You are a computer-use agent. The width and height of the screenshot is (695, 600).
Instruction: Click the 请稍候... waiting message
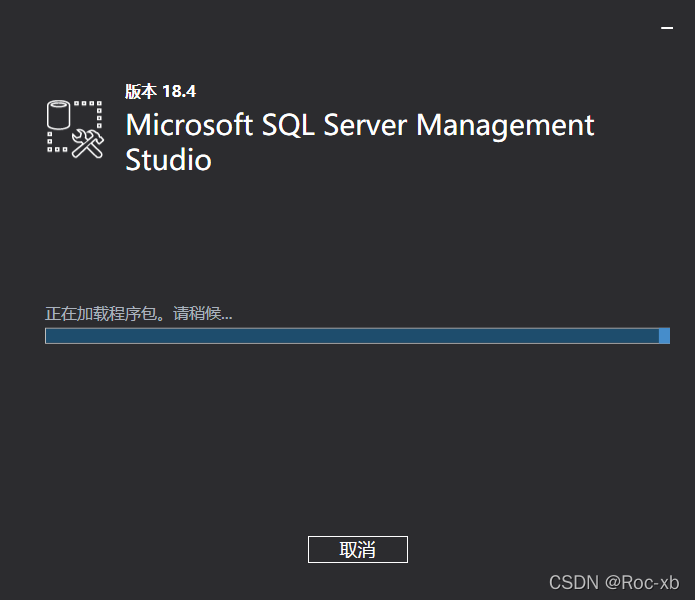click(203, 314)
